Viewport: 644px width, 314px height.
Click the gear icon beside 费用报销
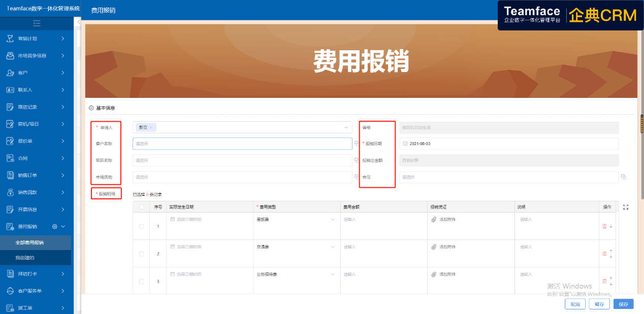[55, 227]
